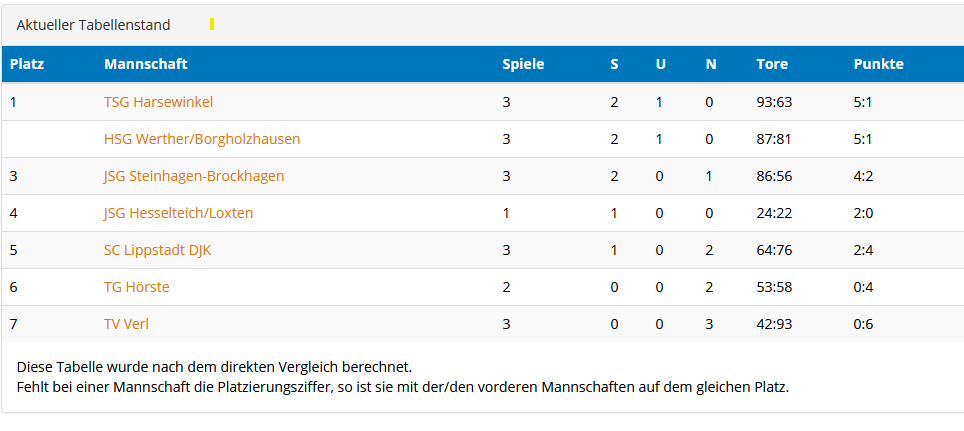The height and width of the screenshot is (431, 964).
Task: Click TSG Harsewinkel's 93:63 goals cell
Action: [x=774, y=102]
